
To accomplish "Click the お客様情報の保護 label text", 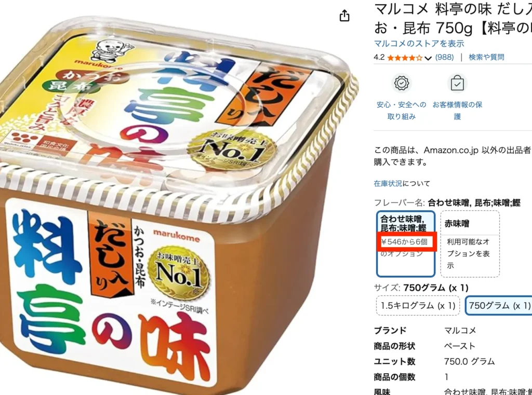I will point(457,111).
